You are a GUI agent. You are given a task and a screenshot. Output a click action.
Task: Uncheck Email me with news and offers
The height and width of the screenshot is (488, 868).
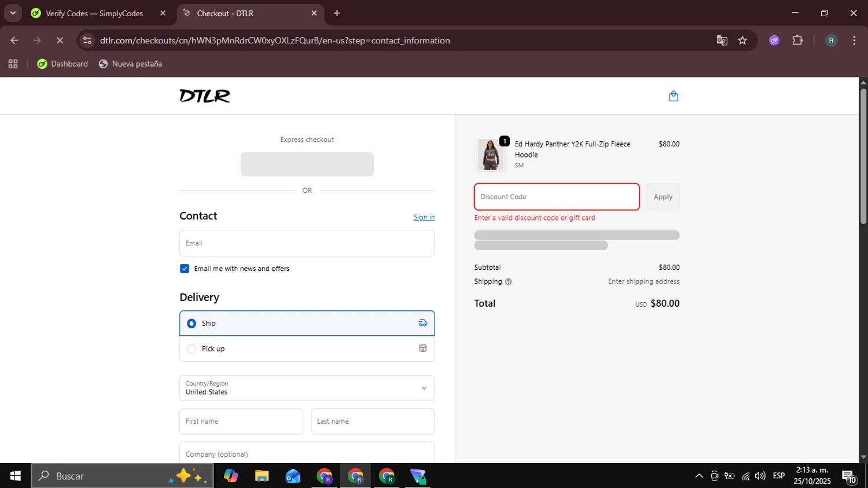pos(185,269)
